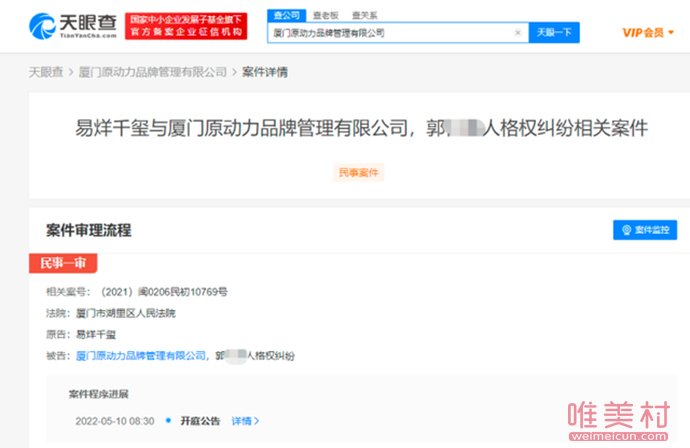Click the 案件监控 monitoring button
This screenshot has width=690, height=448.
tap(645, 230)
